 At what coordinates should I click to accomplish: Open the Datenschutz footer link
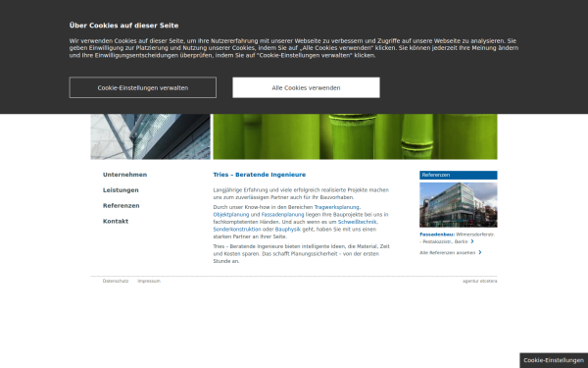[x=116, y=281]
